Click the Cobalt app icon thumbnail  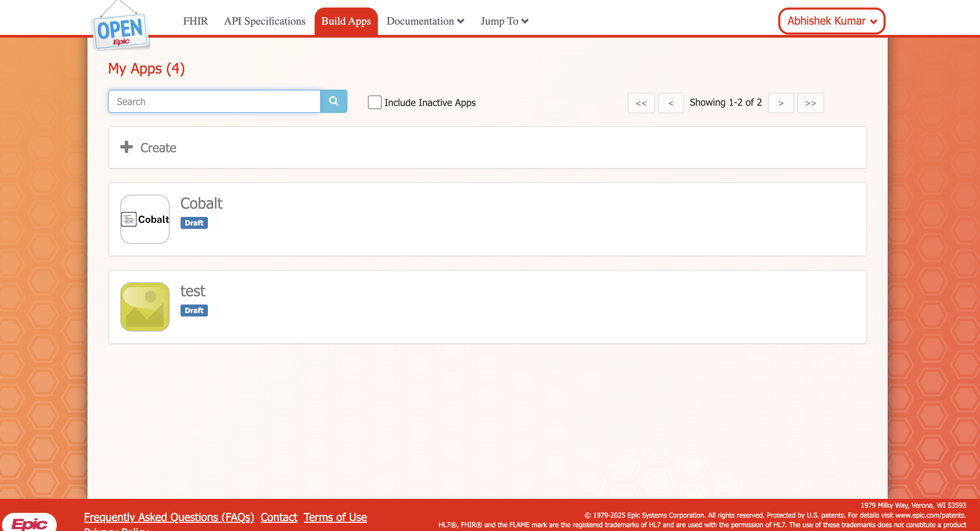coord(145,219)
